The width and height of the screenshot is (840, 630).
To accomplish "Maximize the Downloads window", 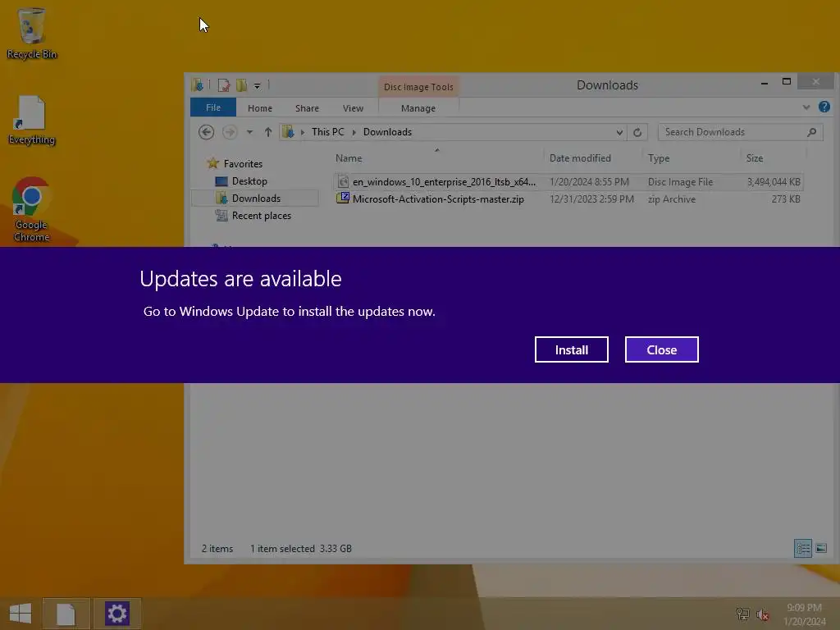I will click(787, 82).
